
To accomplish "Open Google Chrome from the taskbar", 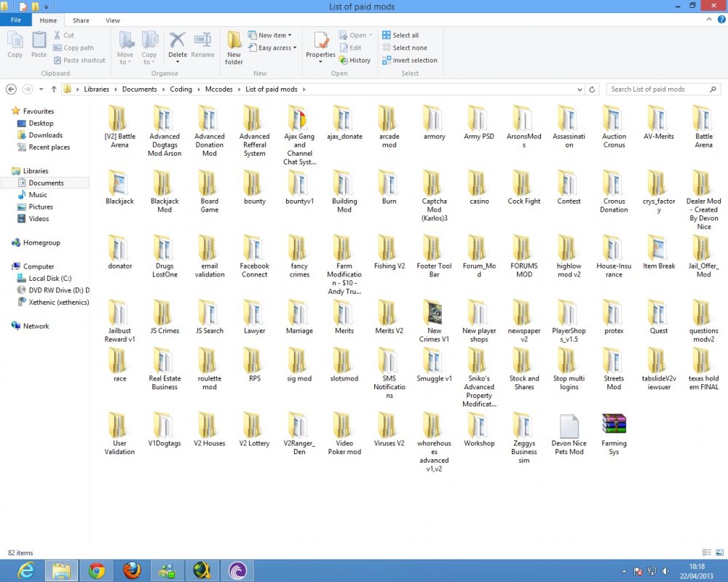I will (97, 570).
